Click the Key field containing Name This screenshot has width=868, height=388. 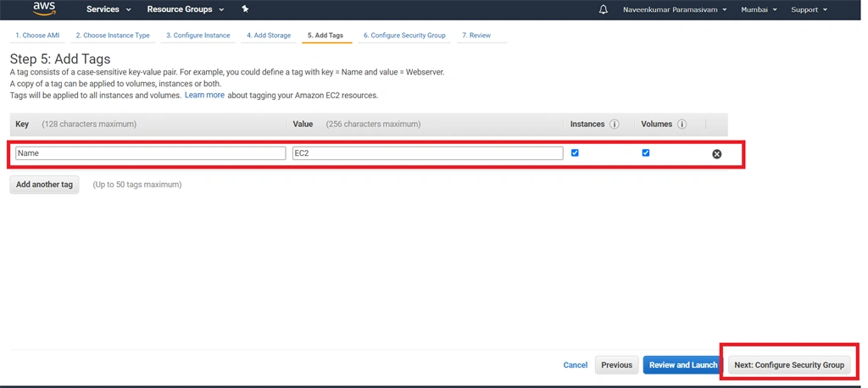click(151, 153)
